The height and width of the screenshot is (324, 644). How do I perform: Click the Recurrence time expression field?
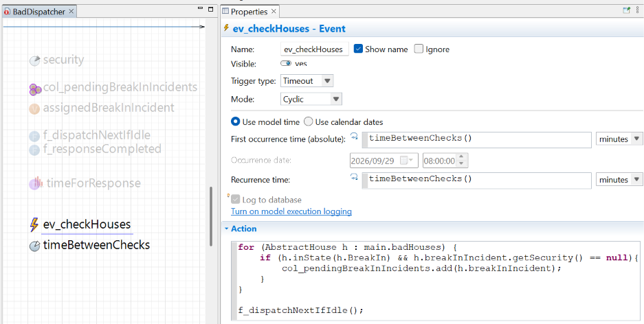(x=476, y=180)
